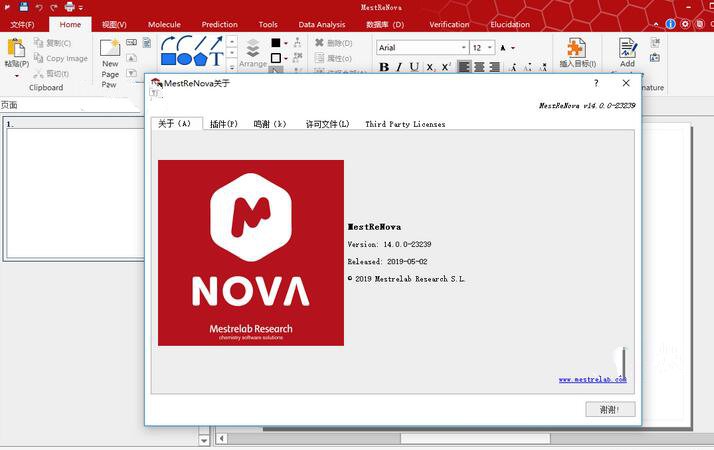Click the scroll left arrow on bottom scrollbar
Image resolution: width=714 pixels, height=450 pixels.
pyautogui.click(x=221, y=439)
